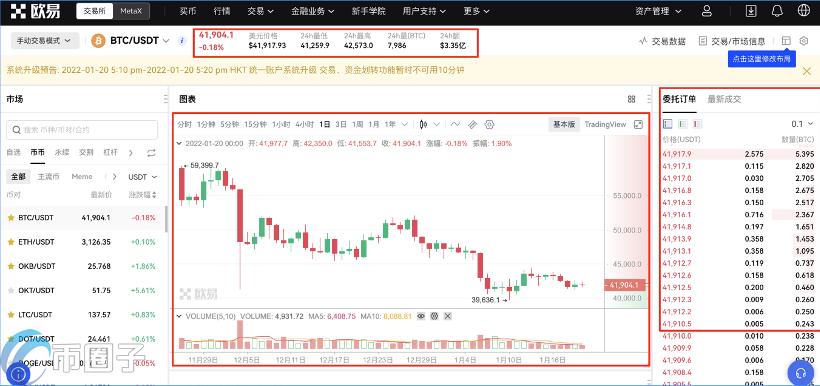Open the layout edit icon
Image resolution: width=820 pixels, height=386 pixels.
(x=785, y=41)
